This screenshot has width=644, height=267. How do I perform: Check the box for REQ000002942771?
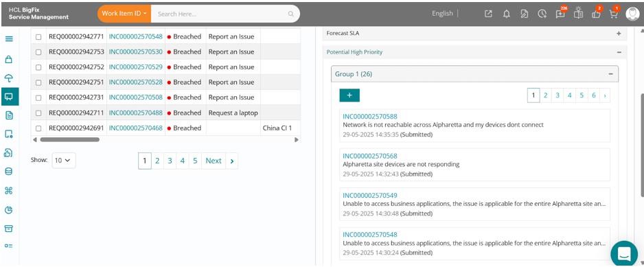point(38,37)
